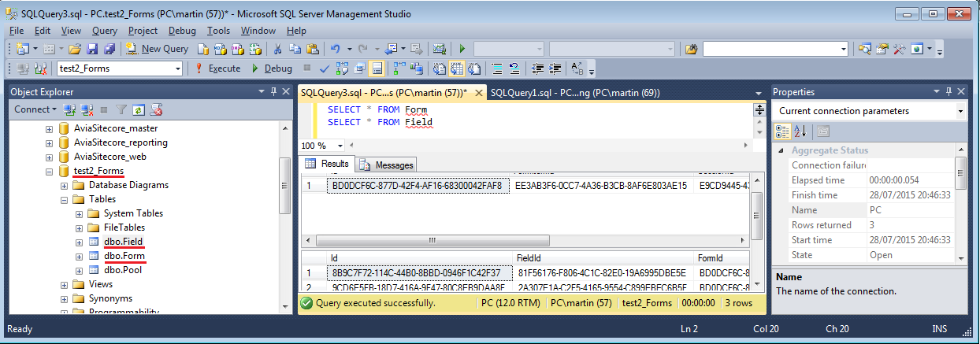Expand the dbo.Field table node

(80, 242)
